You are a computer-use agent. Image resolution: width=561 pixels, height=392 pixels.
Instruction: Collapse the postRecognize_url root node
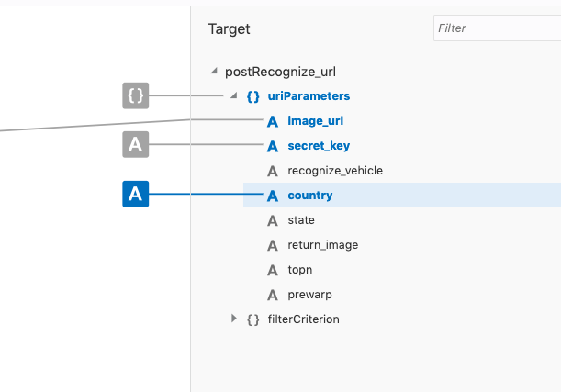pos(215,72)
